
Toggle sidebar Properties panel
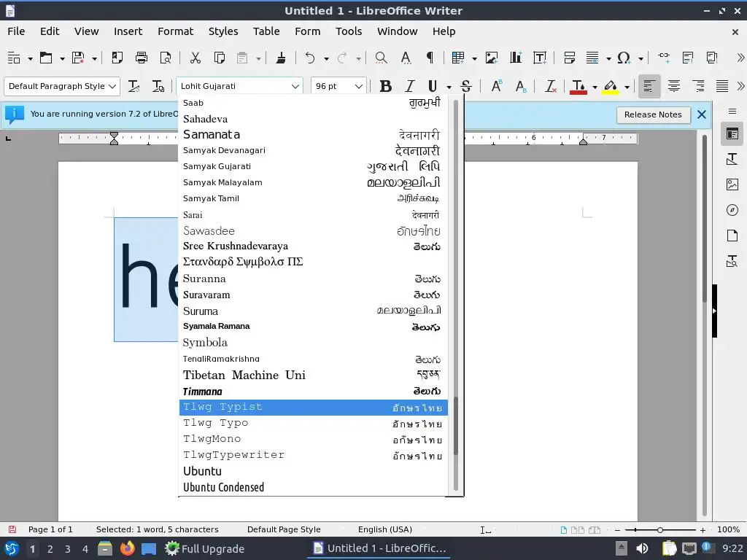pos(732,134)
